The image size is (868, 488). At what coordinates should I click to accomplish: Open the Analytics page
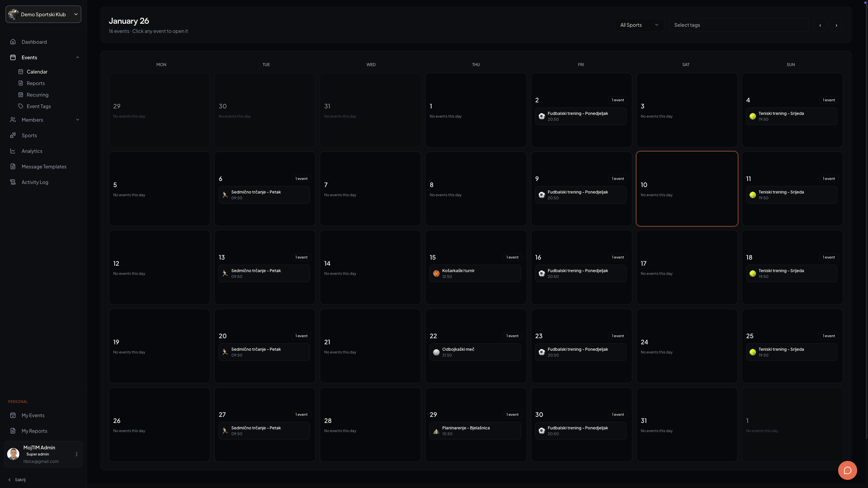pos(32,151)
